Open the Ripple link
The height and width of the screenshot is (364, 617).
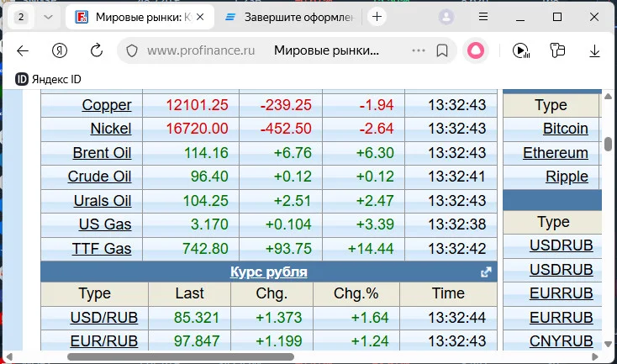(x=567, y=177)
